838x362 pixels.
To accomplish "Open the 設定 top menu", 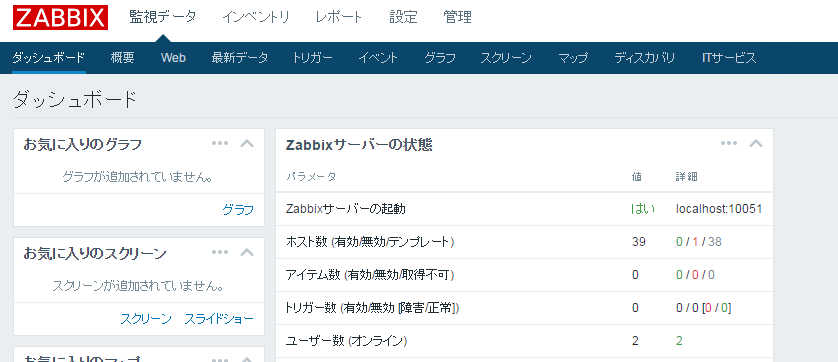I will point(403,17).
